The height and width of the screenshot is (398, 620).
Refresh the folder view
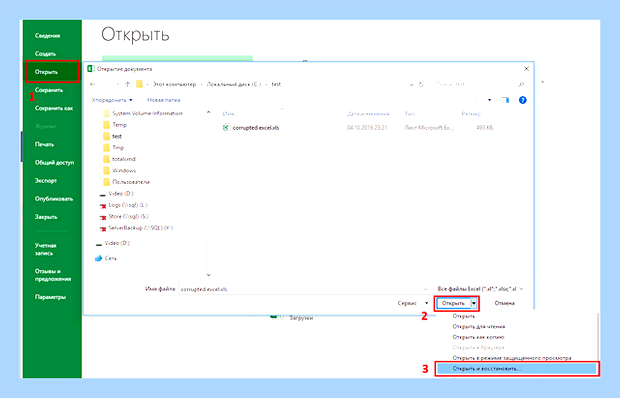point(421,85)
